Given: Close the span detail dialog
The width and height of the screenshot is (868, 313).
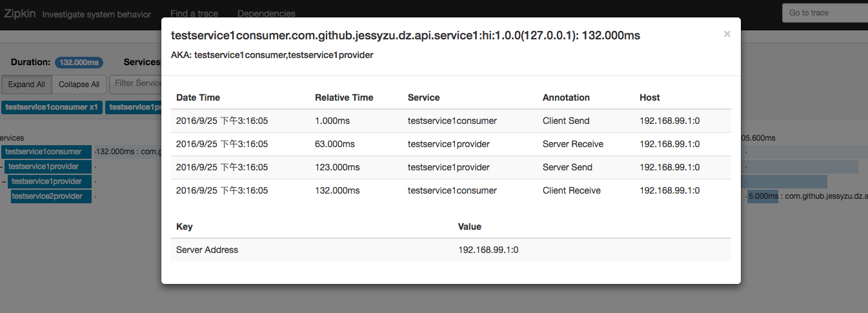Looking at the screenshot, I should pos(727,34).
